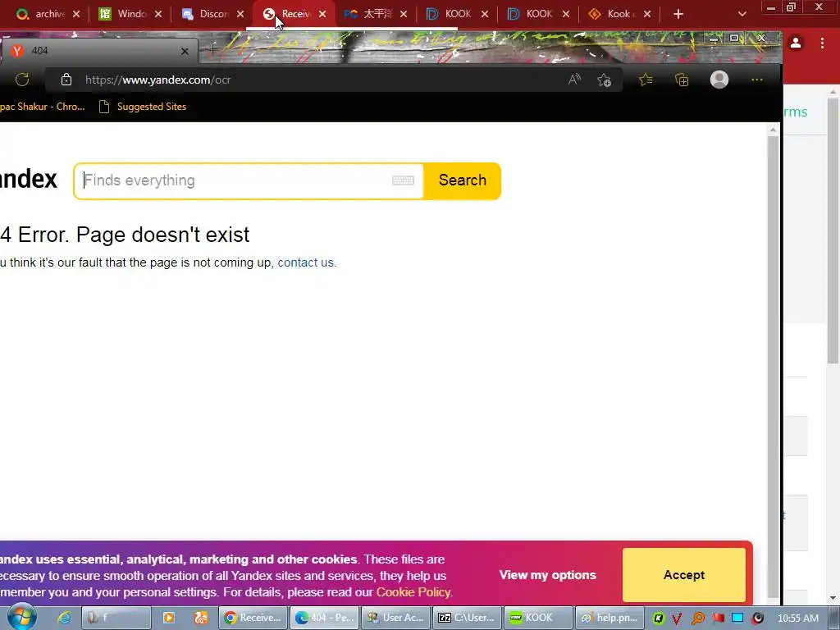This screenshot has height=630, width=840.
Task: Click the Read aloud icon in address bar
Action: pyautogui.click(x=574, y=80)
